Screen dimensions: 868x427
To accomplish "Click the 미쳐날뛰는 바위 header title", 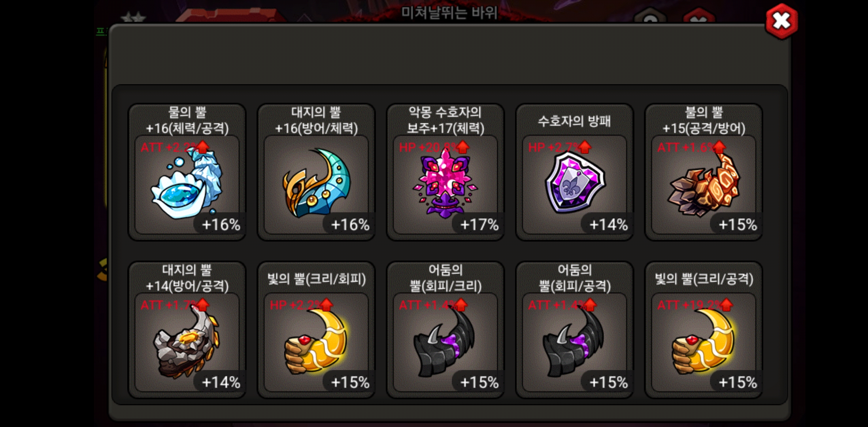I will pos(449,13).
